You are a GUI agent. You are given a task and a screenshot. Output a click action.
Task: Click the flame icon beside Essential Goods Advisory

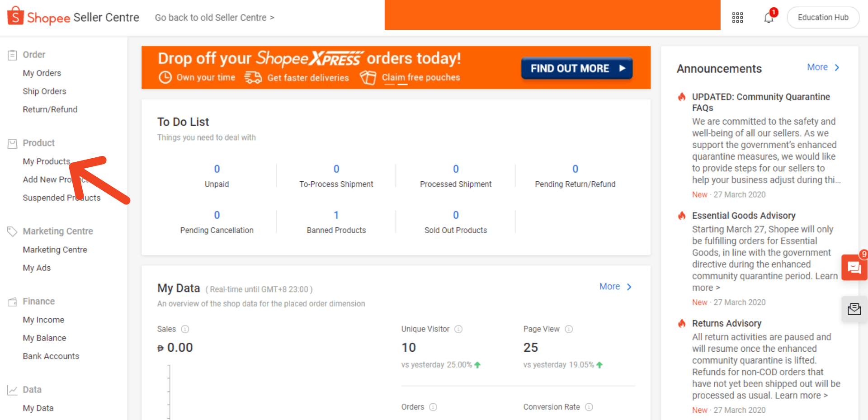coord(682,216)
